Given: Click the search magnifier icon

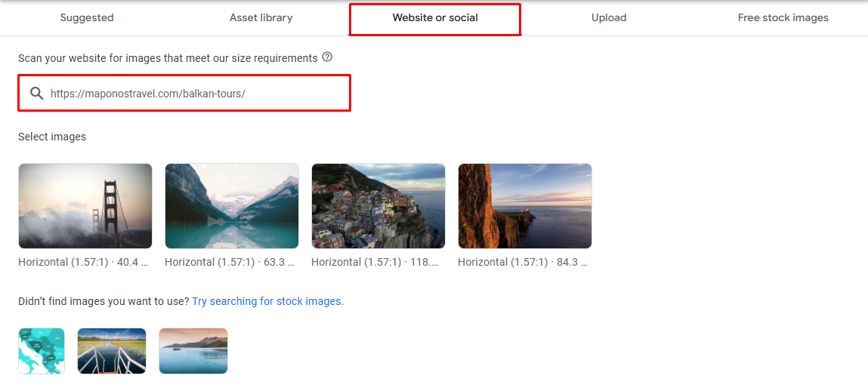Looking at the screenshot, I should point(36,94).
